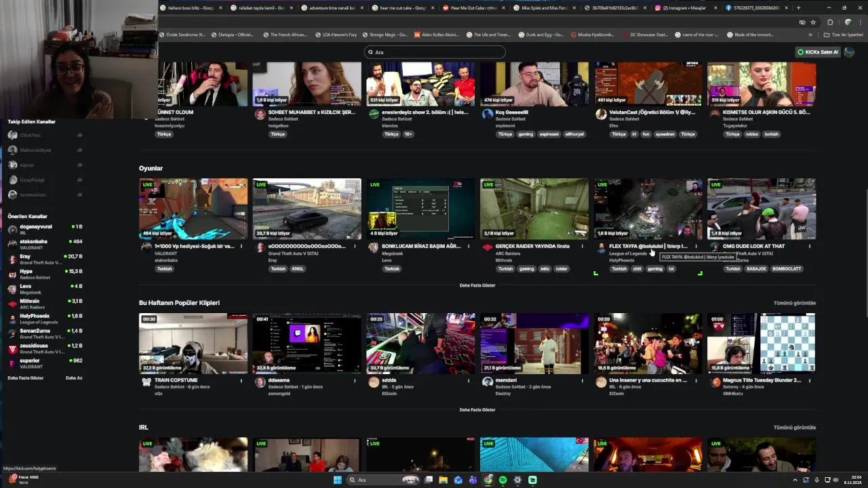
Task: Open Mithrain channel avatar in sidebar
Action: [x=12, y=304]
